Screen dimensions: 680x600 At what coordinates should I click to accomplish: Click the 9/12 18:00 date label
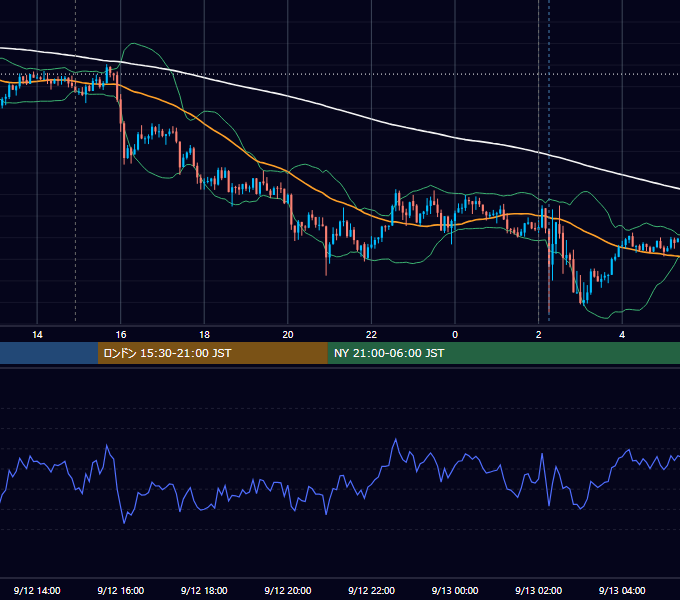click(x=204, y=590)
